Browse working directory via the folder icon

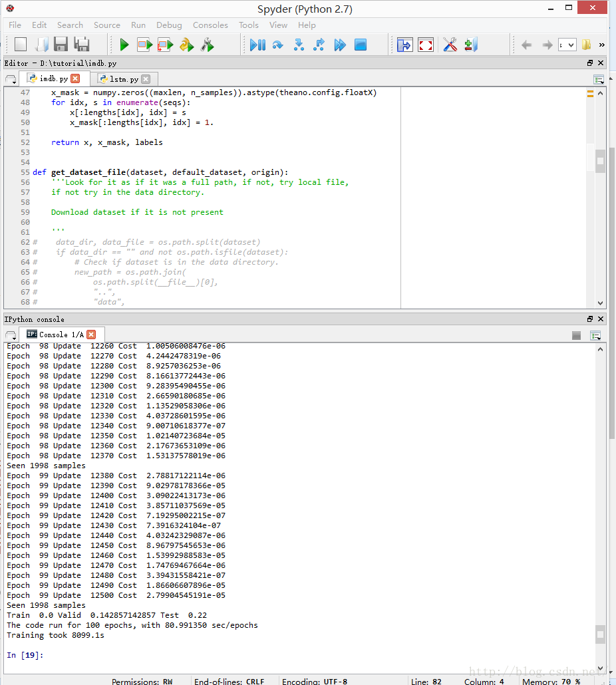586,45
